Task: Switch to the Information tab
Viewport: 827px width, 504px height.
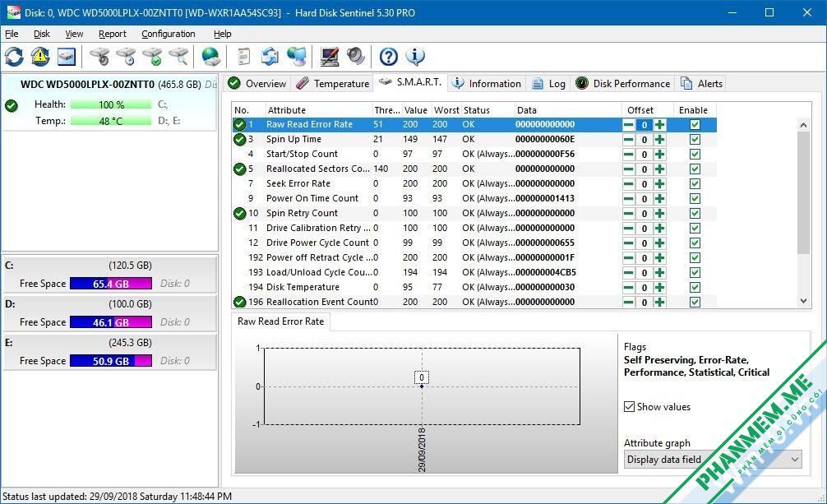Action: coord(487,83)
